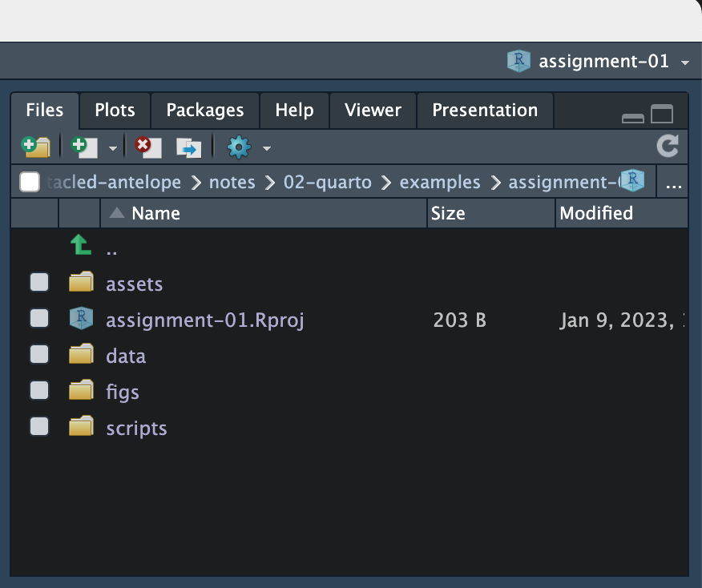Switch to the Plots tab
702x588 pixels.
115,110
